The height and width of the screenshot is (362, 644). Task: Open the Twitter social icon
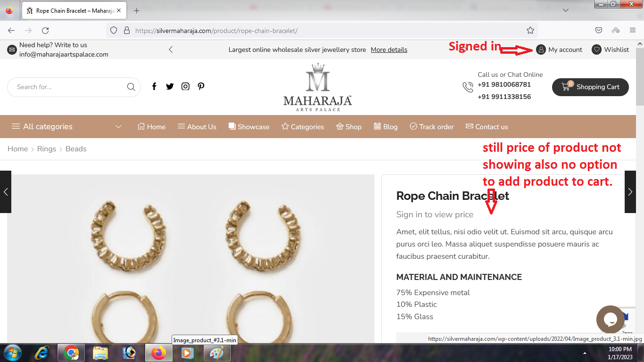click(170, 86)
